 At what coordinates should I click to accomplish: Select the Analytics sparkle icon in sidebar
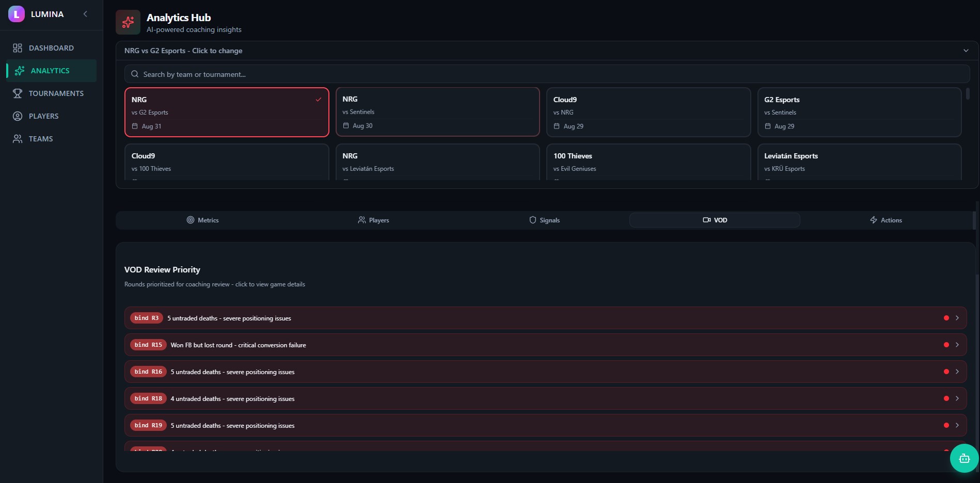click(20, 71)
